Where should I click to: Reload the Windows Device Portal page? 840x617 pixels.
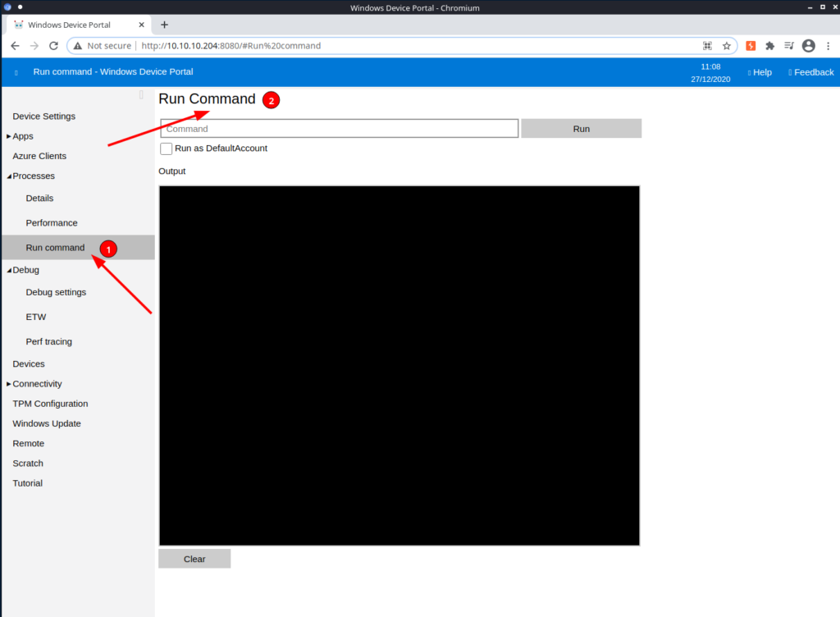53,46
